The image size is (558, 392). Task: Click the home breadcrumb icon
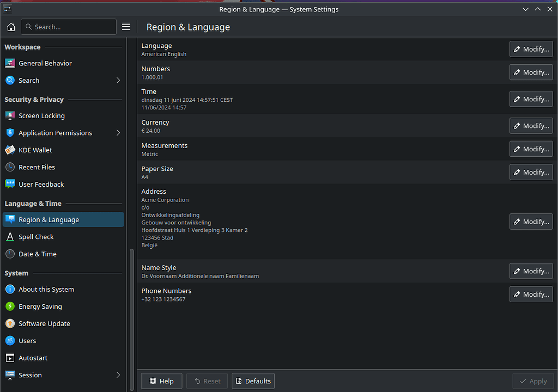(11, 26)
